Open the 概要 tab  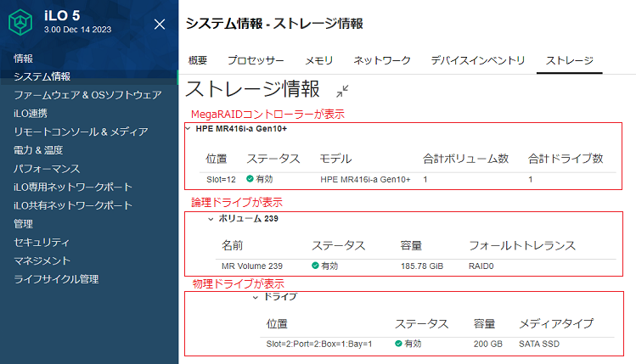pos(198,60)
